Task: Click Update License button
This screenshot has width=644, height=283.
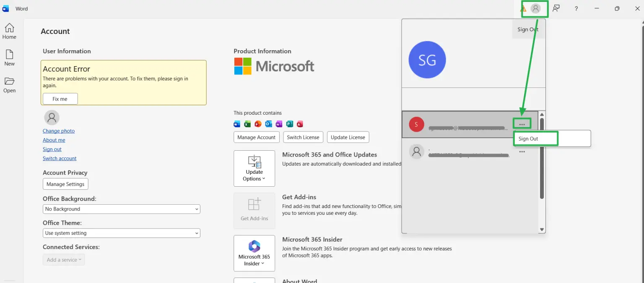Action: [348, 137]
